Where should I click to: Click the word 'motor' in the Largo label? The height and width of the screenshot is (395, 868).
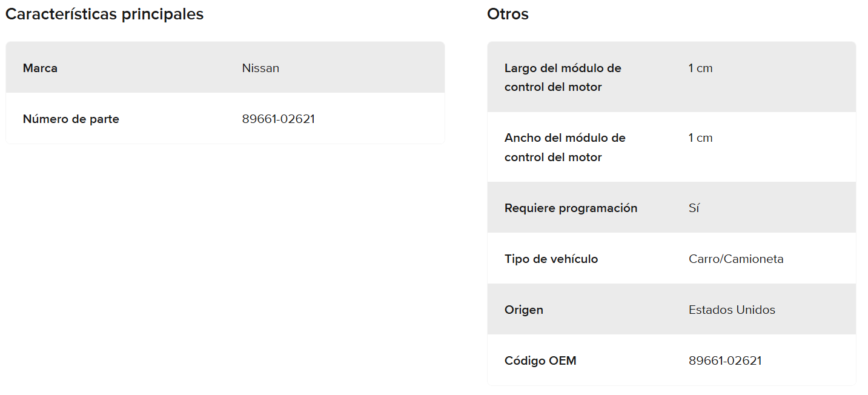tap(585, 87)
